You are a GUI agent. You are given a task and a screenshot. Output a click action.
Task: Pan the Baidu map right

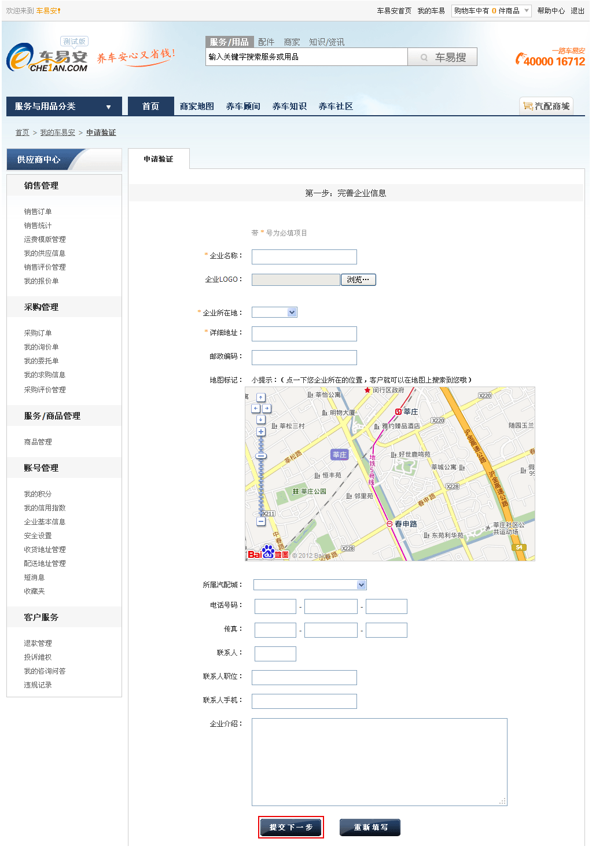[267, 409]
